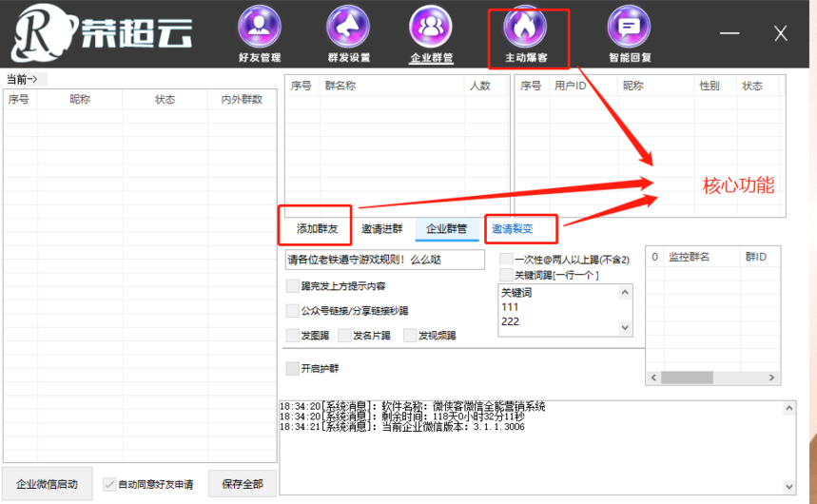Click keyword list scroll up arrow
817x504 pixels.
[x=625, y=292]
